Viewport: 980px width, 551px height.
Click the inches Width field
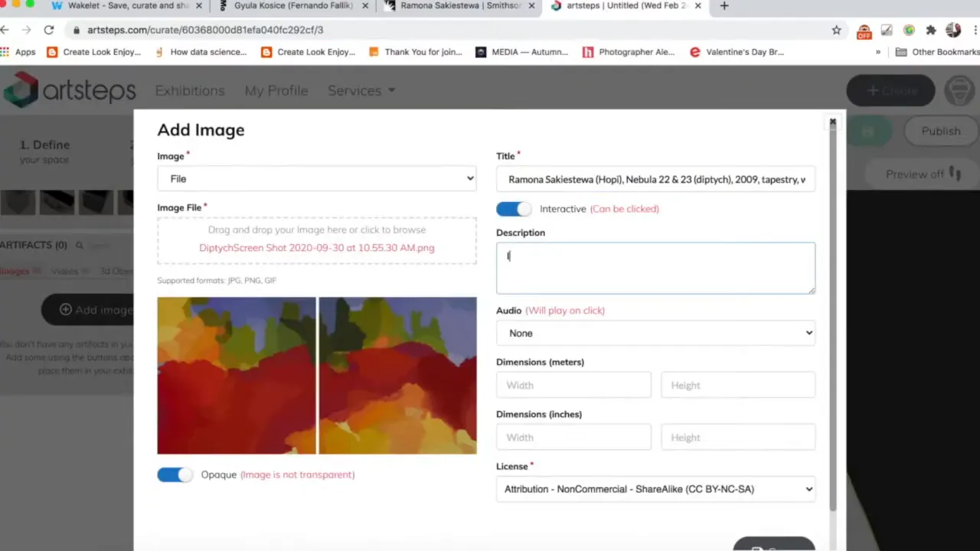(573, 437)
